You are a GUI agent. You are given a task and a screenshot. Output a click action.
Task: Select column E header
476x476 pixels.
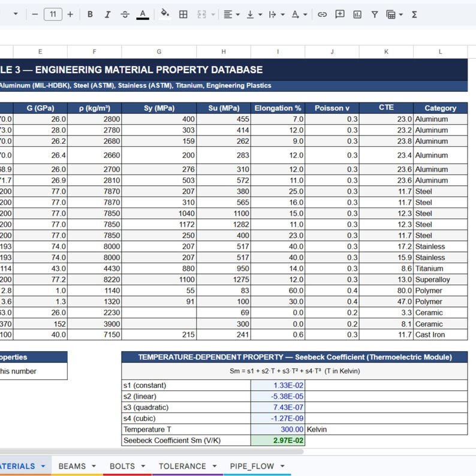pyautogui.click(x=40, y=52)
